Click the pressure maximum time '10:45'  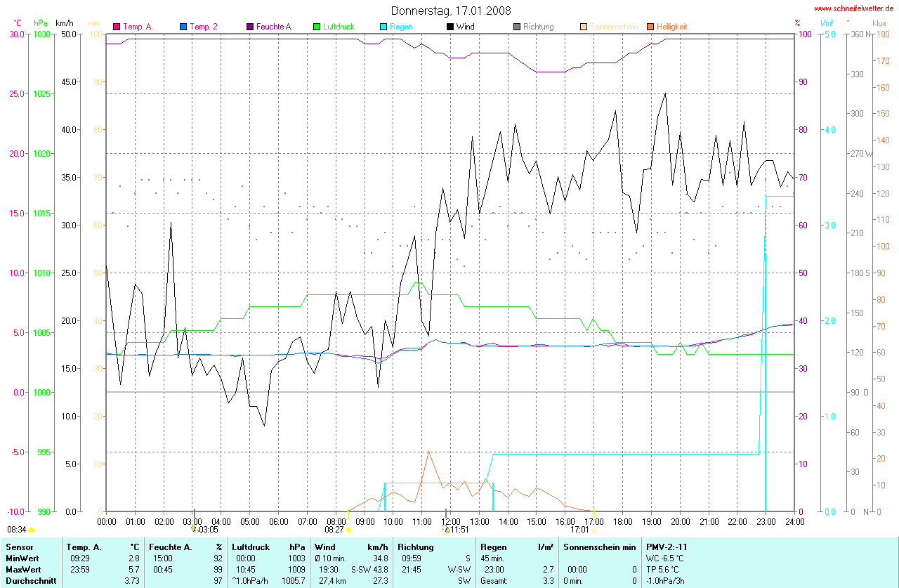point(246,570)
